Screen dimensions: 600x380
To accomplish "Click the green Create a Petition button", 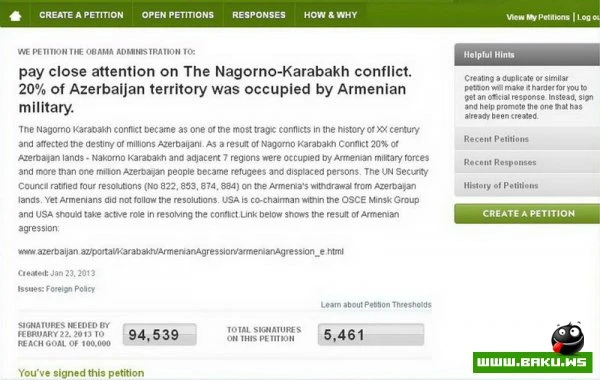I will point(527,214).
